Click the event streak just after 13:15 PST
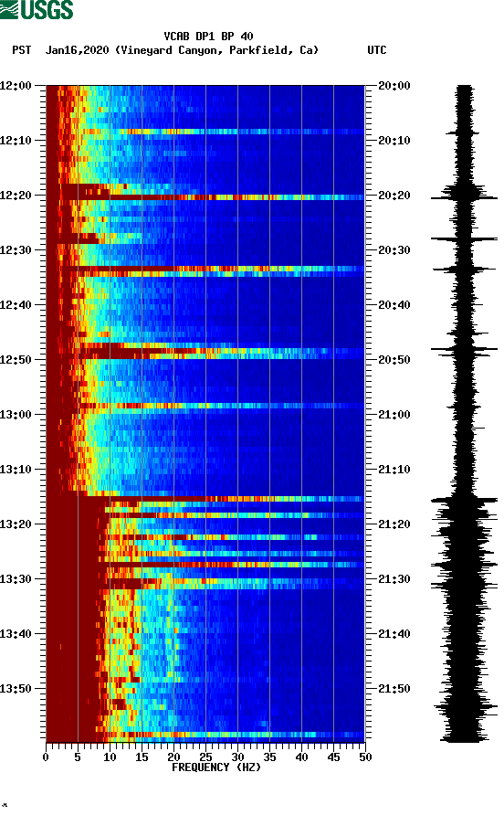 205,499
